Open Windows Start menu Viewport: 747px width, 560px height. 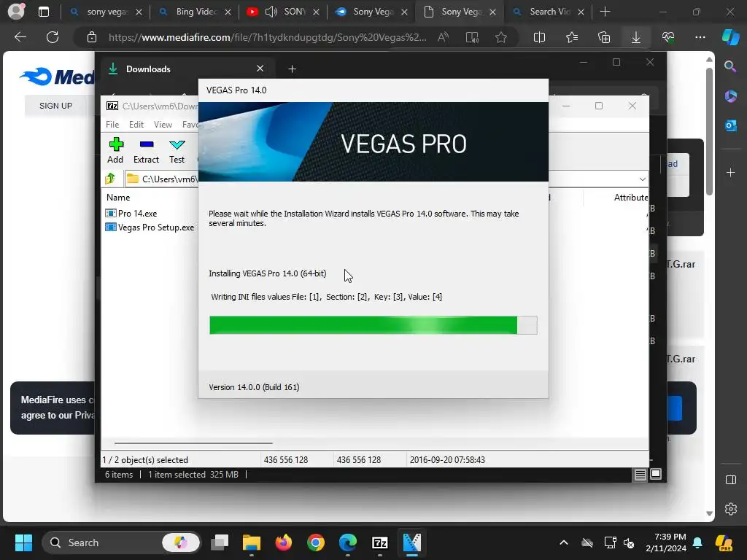click(23, 542)
